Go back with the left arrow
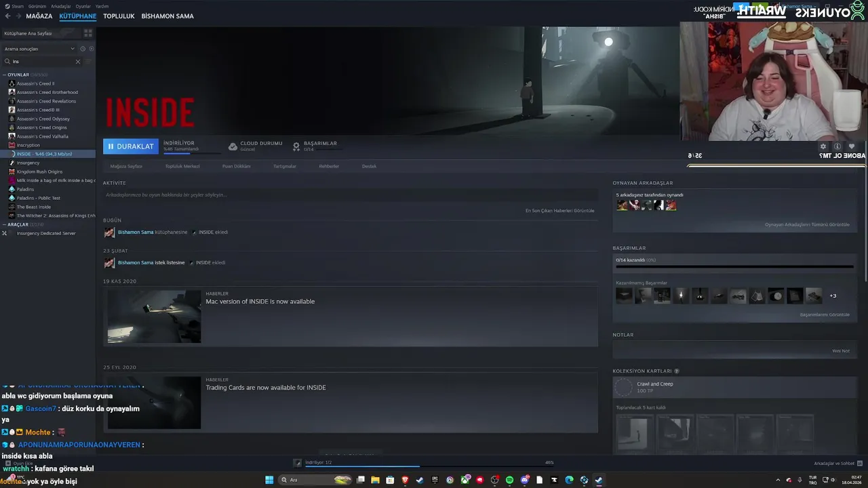Viewport: 868px width, 488px height. [x=8, y=16]
